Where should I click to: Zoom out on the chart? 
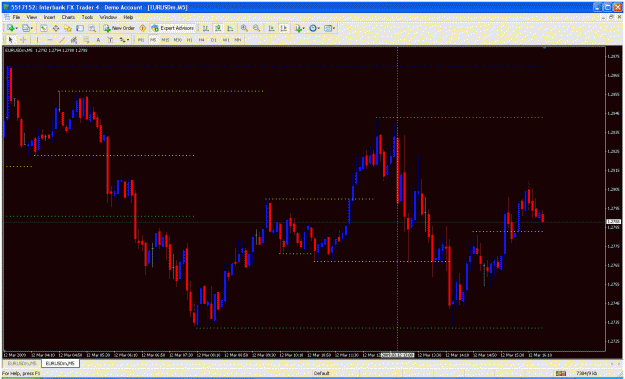point(256,28)
